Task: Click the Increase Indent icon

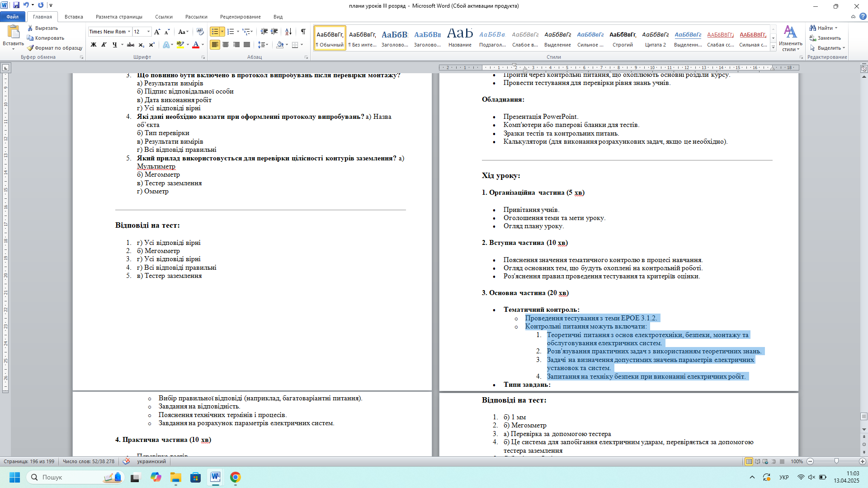Action: click(x=274, y=32)
